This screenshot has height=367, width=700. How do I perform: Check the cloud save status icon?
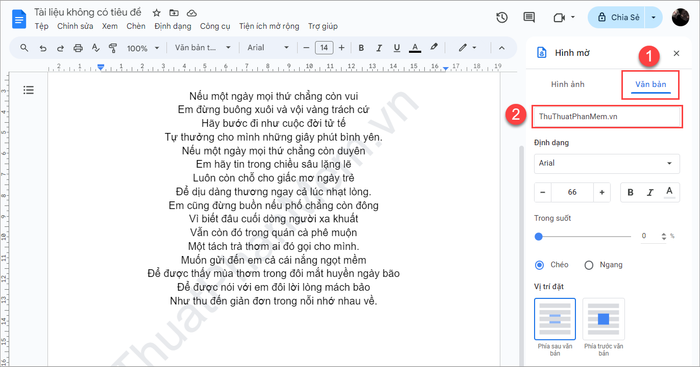tap(192, 13)
